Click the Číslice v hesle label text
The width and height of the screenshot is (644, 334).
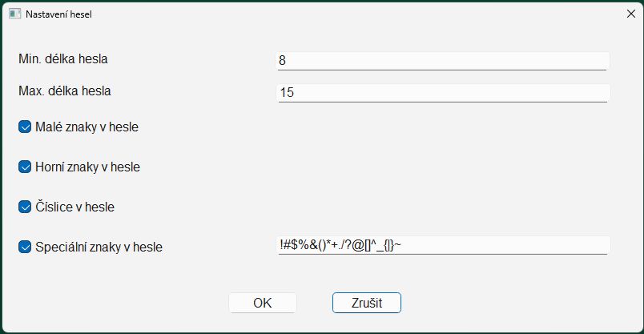[x=74, y=207]
